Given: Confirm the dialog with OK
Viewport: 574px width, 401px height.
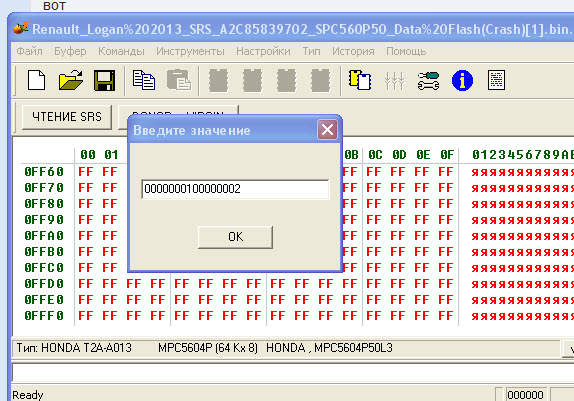Looking at the screenshot, I should tap(235, 237).
